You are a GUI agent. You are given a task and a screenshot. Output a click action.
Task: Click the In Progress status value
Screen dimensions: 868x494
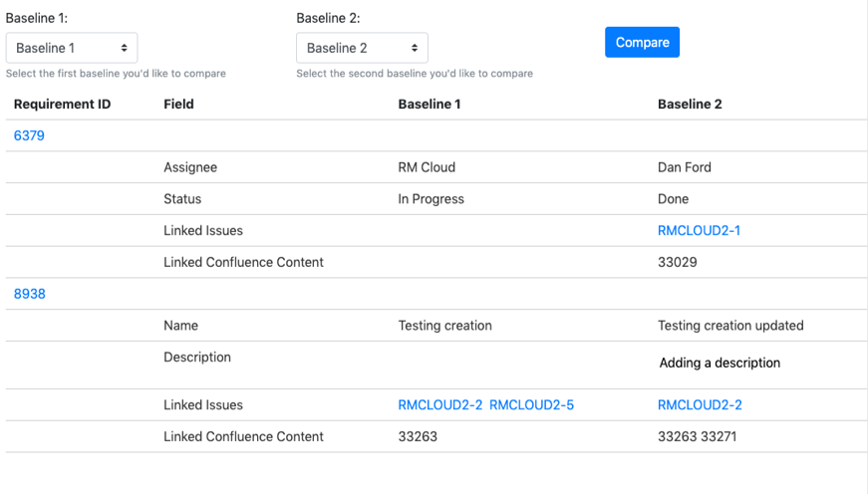tap(431, 198)
